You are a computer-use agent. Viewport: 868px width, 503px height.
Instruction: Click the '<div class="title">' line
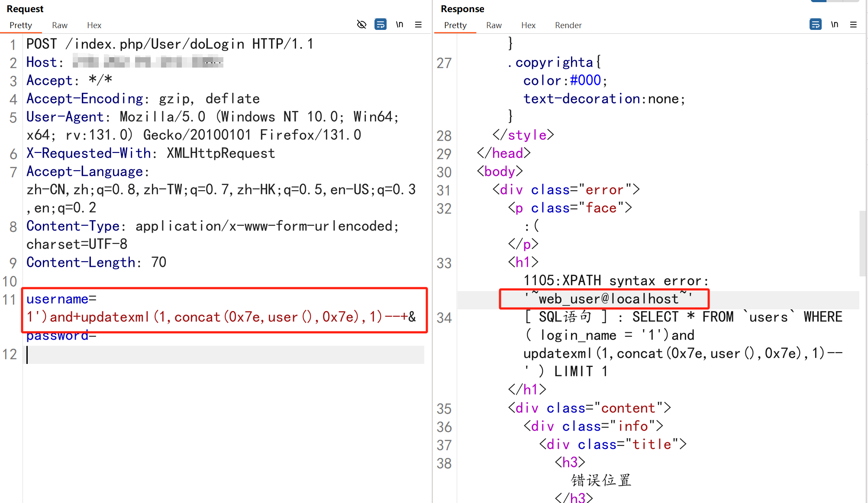point(613,445)
